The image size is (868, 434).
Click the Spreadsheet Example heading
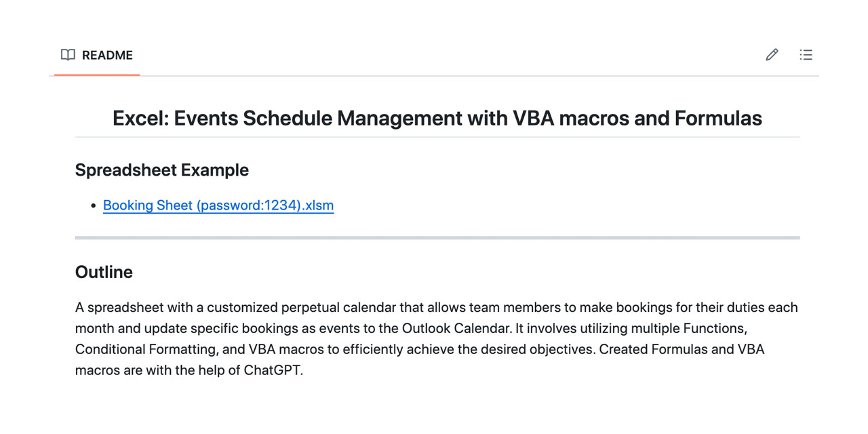point(162,170)
